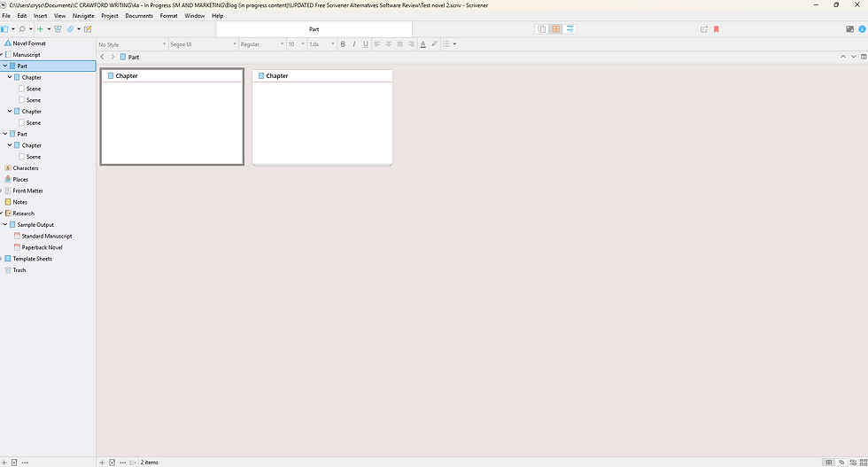Click the red Bookmarks icon
Screen dimensions: 868x467
pos(717,29)
